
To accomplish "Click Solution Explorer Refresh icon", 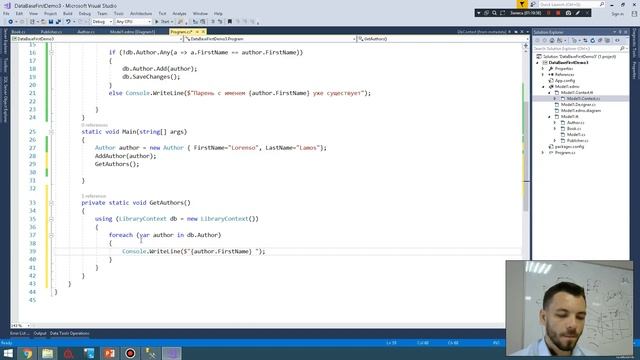I will (x=593, y=40).
